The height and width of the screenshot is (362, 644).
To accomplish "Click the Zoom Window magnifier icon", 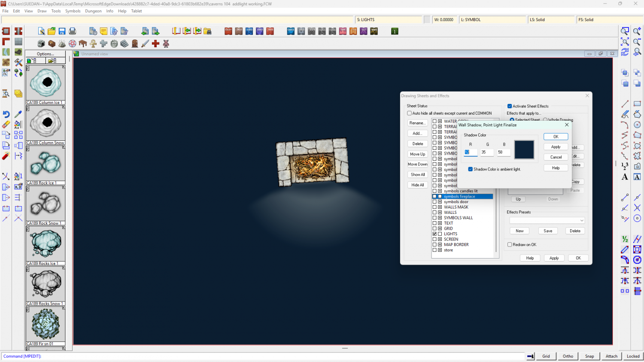I will point(625,31).
